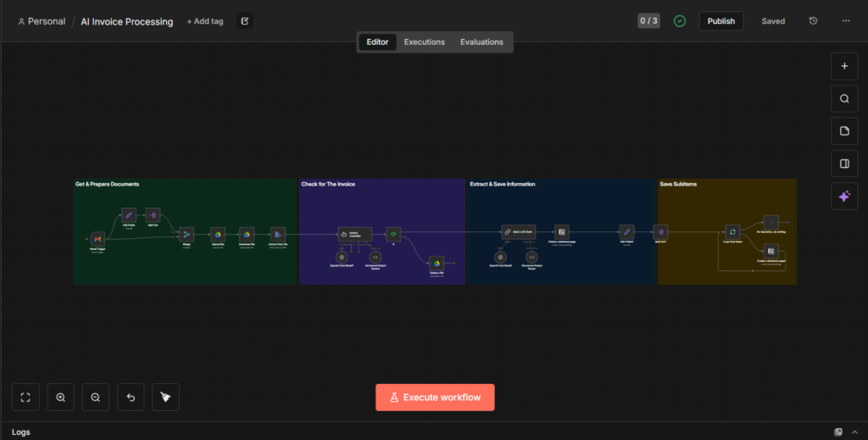Add a sticky note to canvas
The image size is (868, 440).
(844, 131)
